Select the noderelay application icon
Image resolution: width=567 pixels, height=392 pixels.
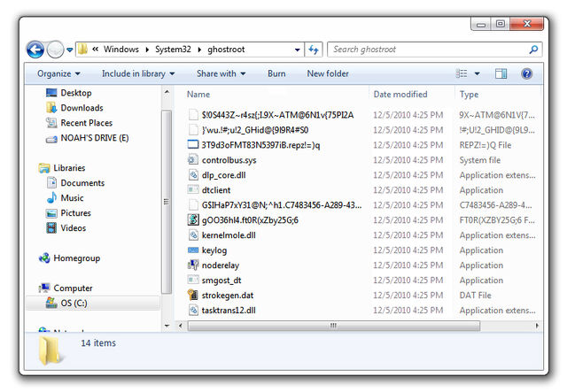click(x=193, y=265)
